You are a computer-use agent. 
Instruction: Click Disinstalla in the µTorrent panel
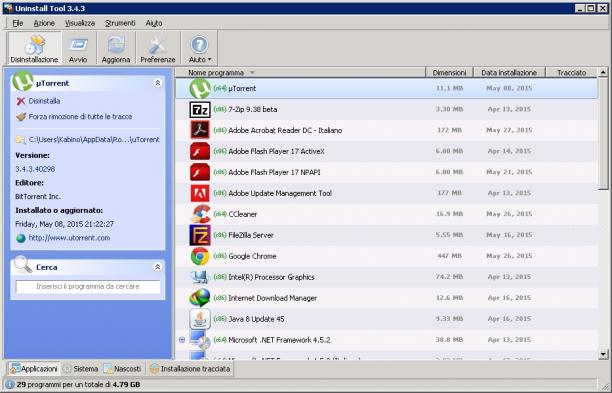(x=44, y=101)
